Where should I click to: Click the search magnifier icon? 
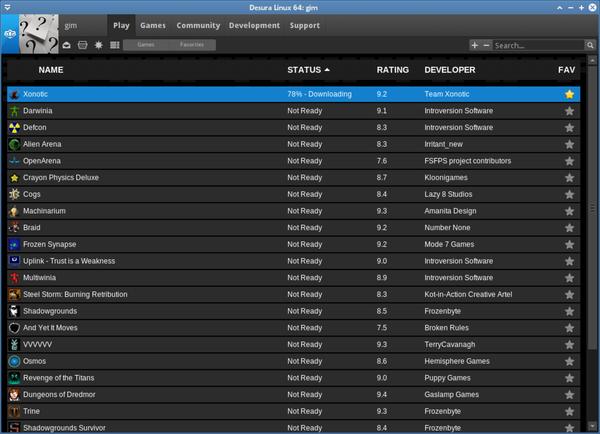click(590, 45)
